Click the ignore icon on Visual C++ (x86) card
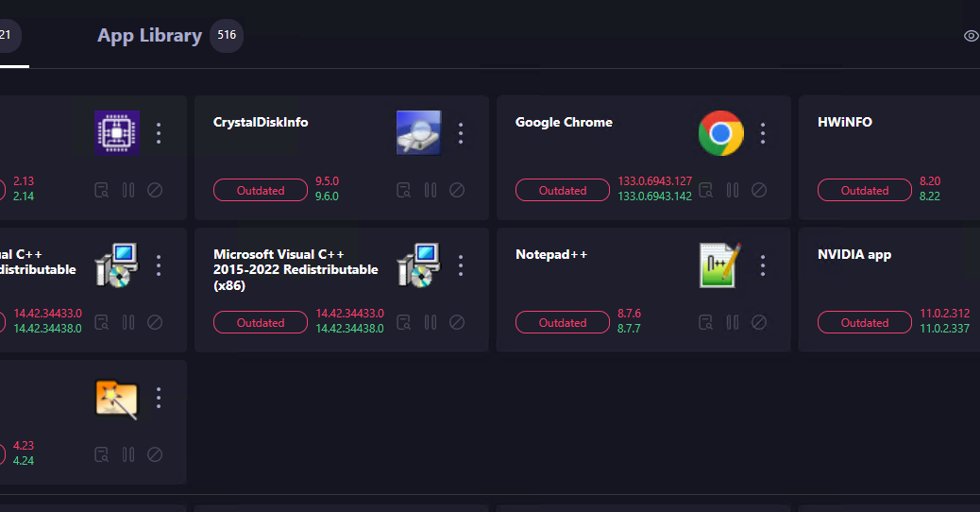 [x=457, y=322]
